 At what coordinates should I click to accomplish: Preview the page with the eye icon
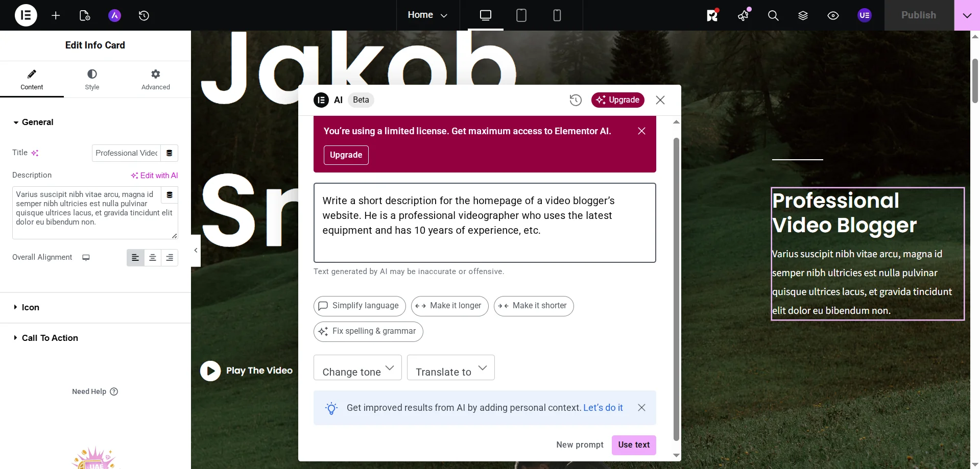pos(833,15)
